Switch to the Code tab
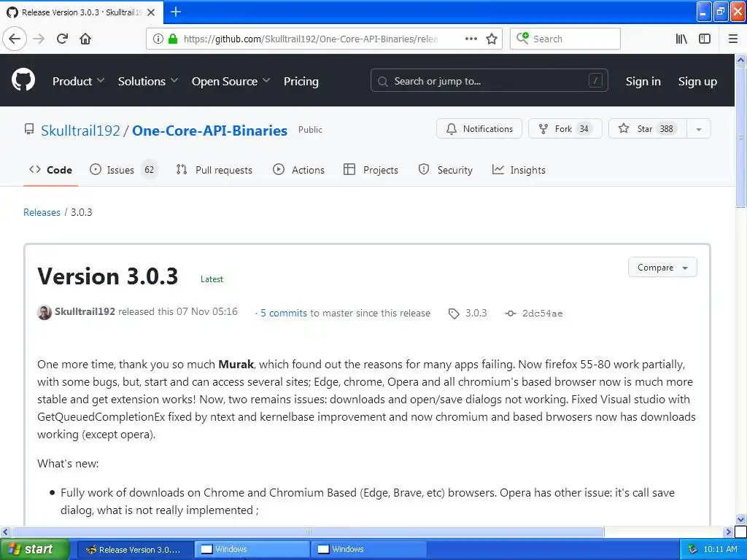 click(x=50, y=170)
